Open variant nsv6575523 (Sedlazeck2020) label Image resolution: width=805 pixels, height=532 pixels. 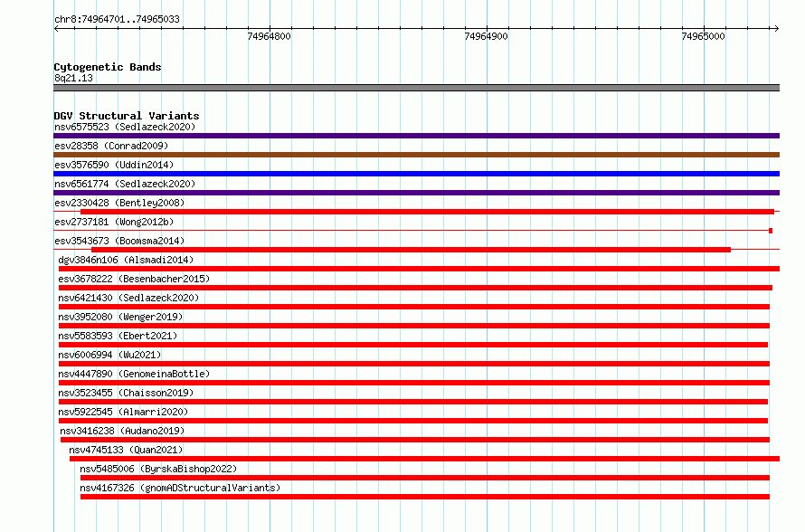(125, 127)
